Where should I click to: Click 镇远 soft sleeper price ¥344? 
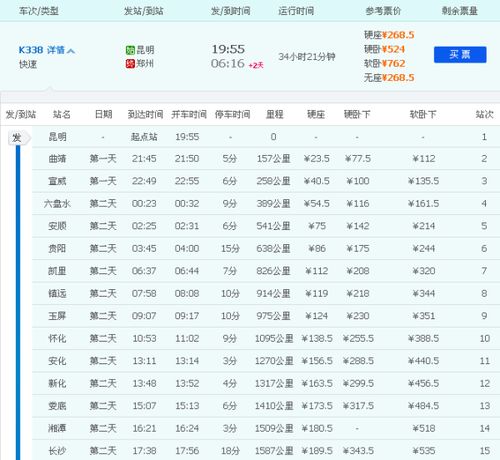pyautogui.click(x=424, y=293)
